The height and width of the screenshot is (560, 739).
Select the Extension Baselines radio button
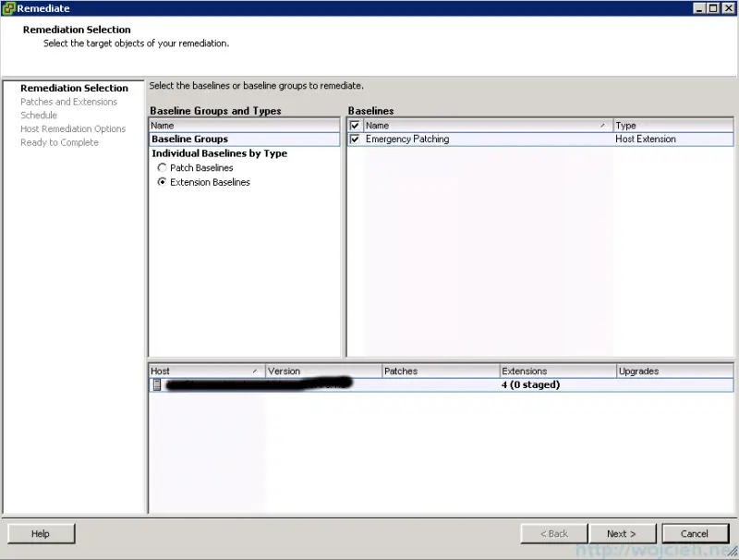point(163,182)
